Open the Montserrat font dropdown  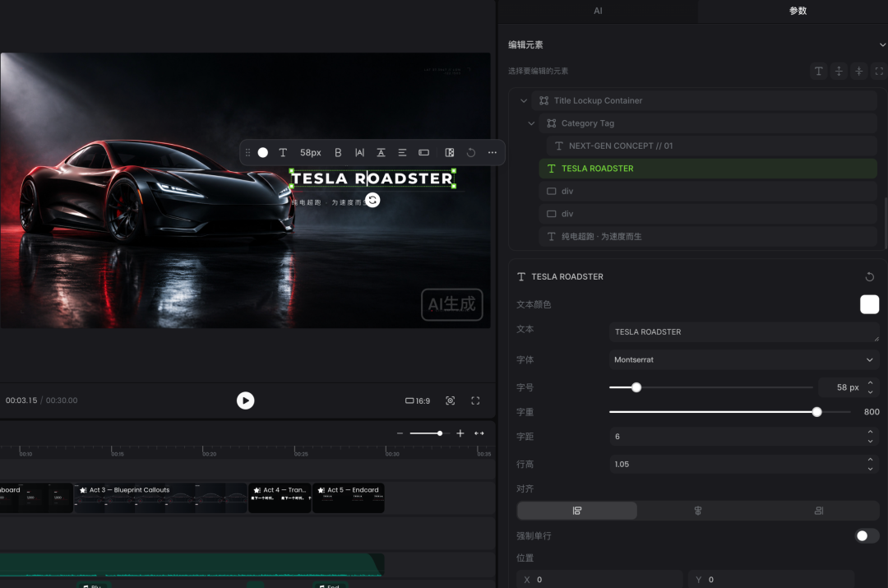[x=744, y=359]
